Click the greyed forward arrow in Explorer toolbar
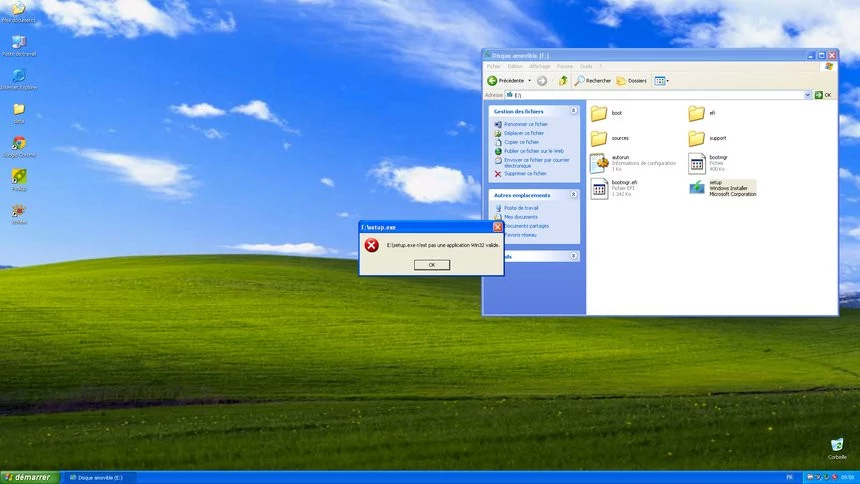The width and height of the screenshot is (860, 484). pyautogui.click(x=542, y=81)
